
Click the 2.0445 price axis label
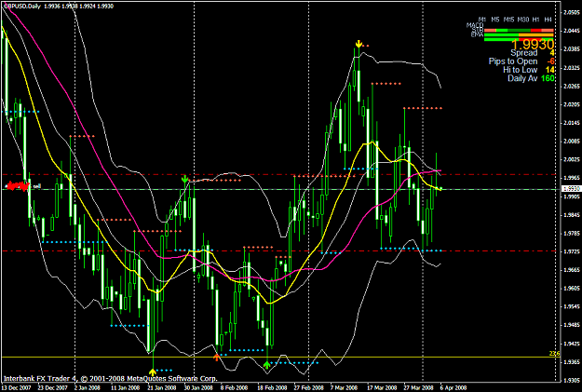point(571,31)
